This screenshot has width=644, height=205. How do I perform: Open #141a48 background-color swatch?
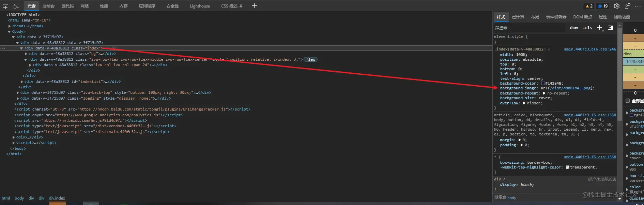pyautogui.click(x=543, y=83)
